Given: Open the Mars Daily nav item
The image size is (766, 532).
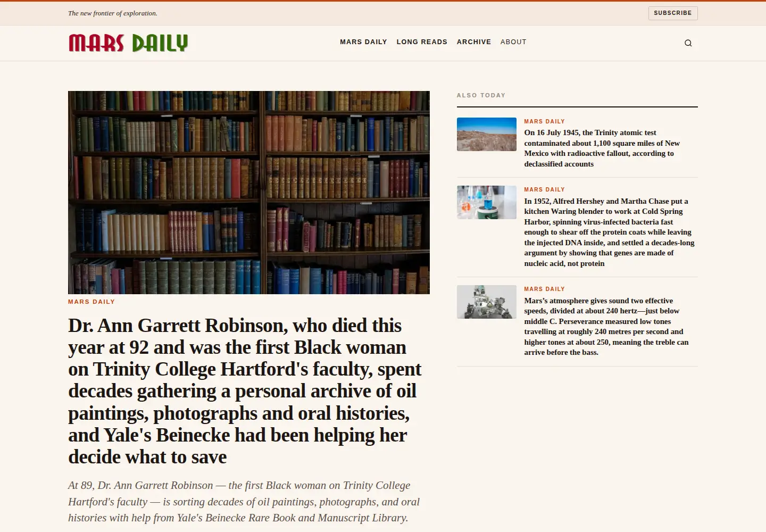Looking at the screenshot, I should tap(363, 42).
